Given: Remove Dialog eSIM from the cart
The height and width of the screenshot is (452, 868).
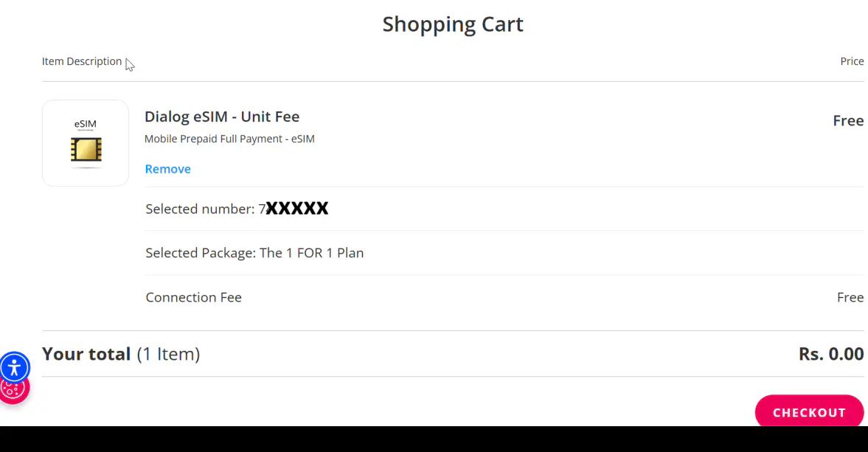Looking at the screenshot, I should coord(167,169).
